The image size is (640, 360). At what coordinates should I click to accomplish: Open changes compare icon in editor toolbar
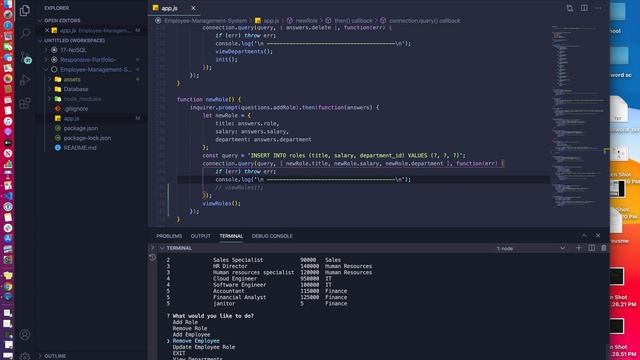tap(570, 8)
